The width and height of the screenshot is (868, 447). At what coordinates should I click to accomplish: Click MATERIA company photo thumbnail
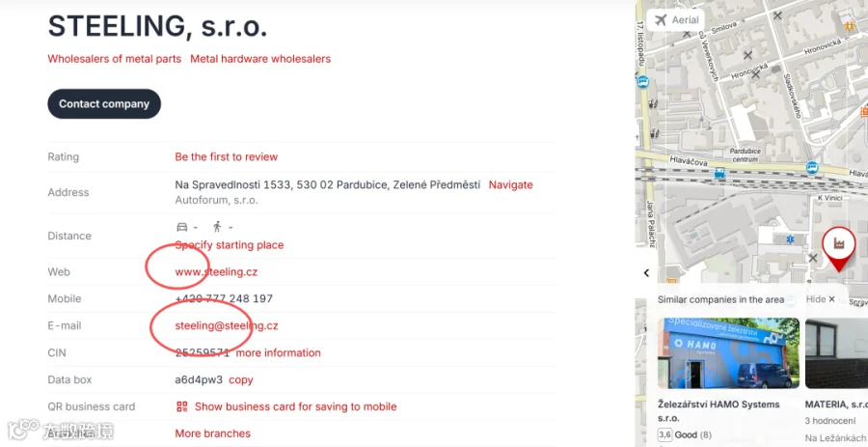[836, 352]
